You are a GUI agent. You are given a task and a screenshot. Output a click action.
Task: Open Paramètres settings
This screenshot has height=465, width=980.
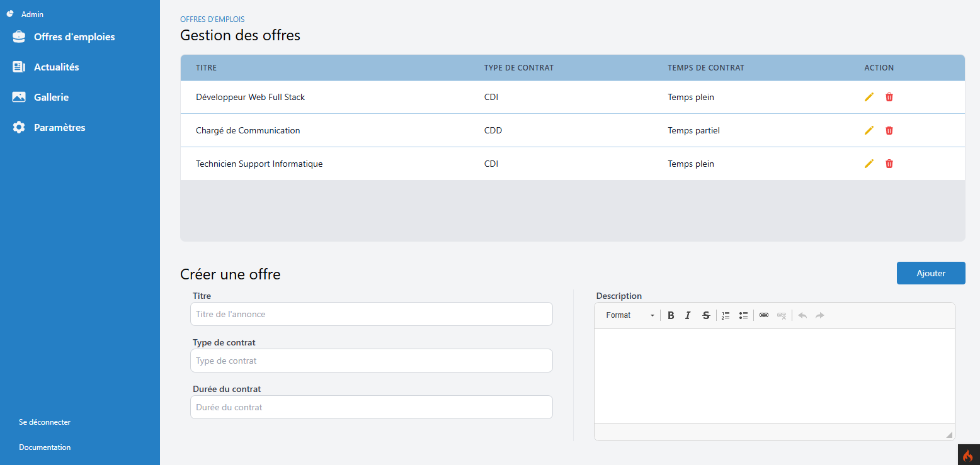[59, 128]
